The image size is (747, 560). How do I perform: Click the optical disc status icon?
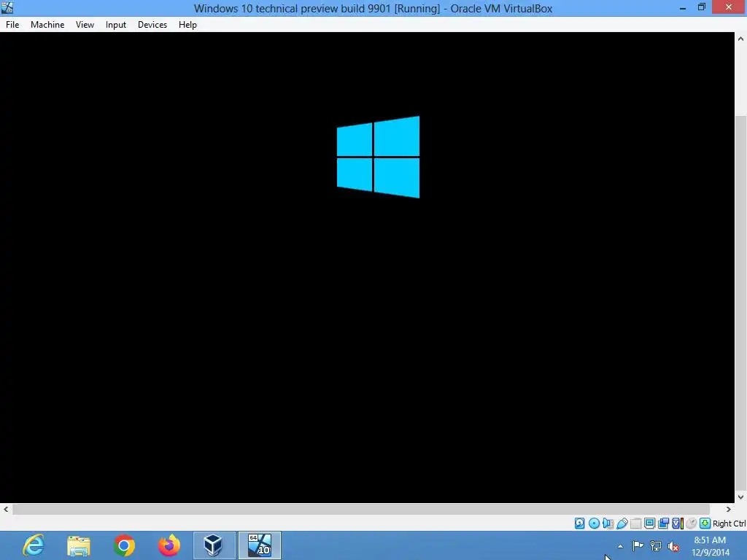tap(594, 524)
